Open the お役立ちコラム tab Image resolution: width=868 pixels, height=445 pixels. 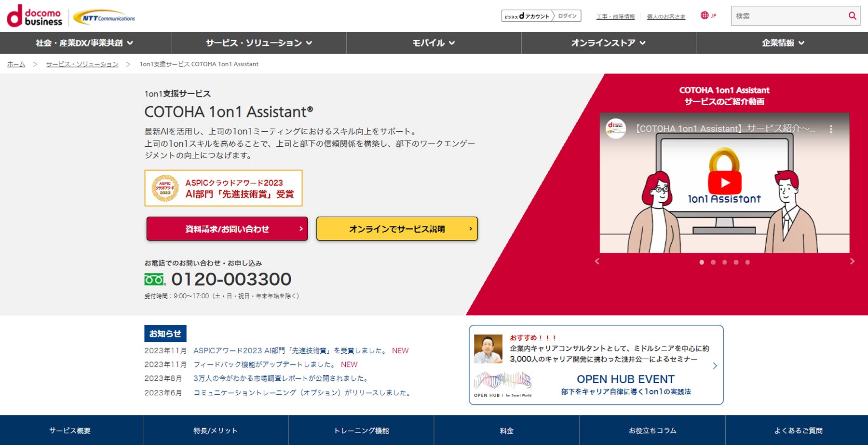pos(652,430)
